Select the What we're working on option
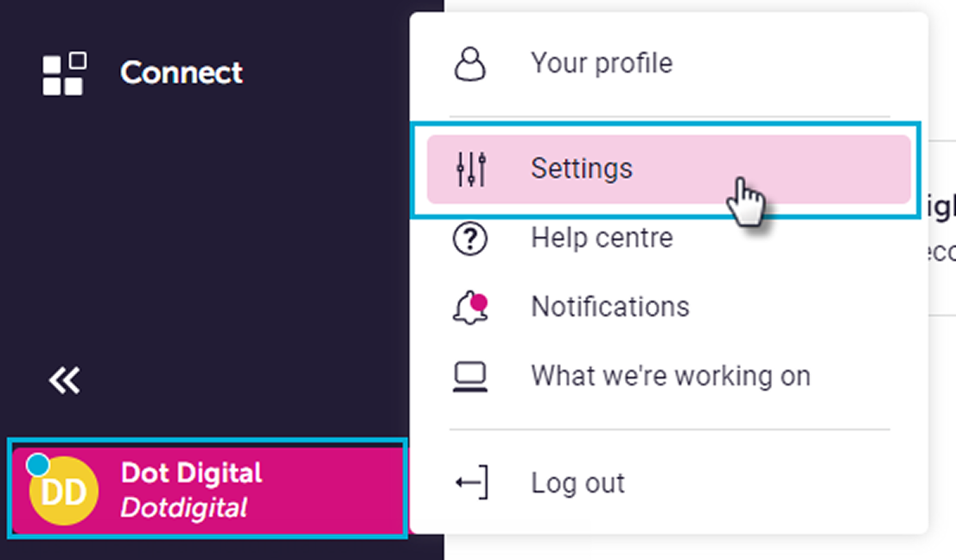 tap(672, 375)
